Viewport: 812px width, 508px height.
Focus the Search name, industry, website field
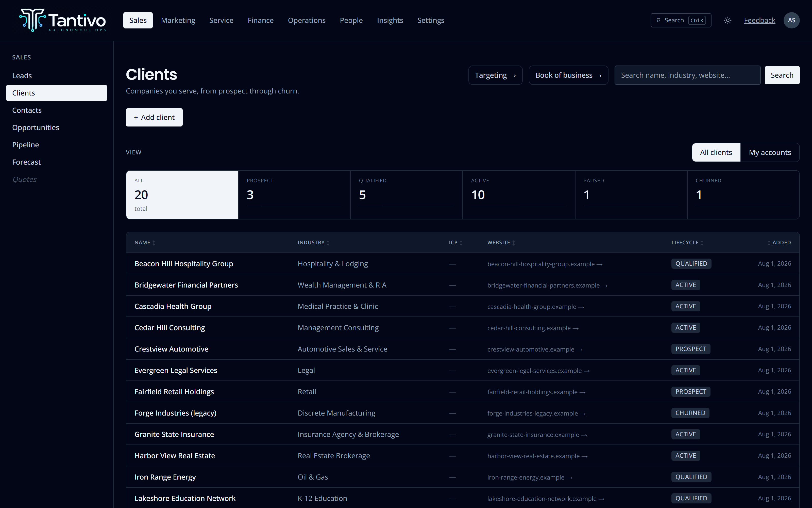point(687,75)
